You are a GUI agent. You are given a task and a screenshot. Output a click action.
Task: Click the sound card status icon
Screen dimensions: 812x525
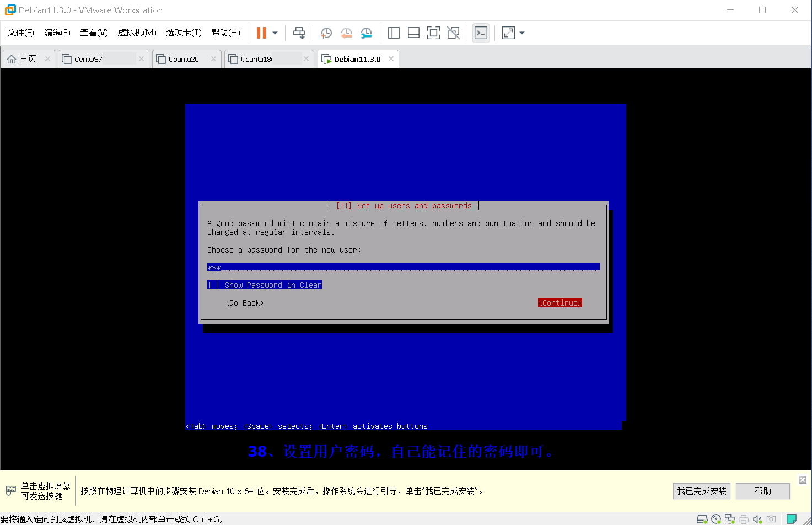[757, 519]
